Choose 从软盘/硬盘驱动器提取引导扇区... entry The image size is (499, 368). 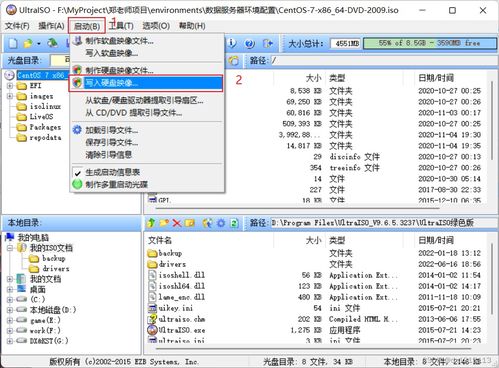click(x=144, y=100)
